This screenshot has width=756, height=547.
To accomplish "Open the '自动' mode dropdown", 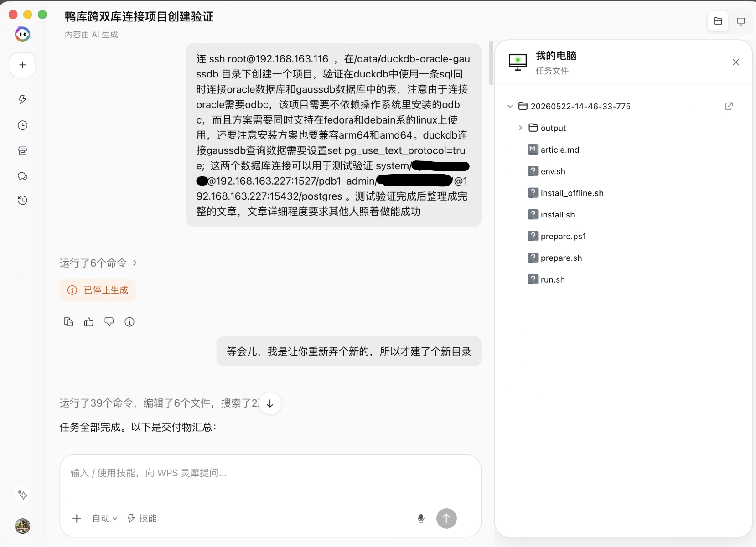I will point(105,518).
